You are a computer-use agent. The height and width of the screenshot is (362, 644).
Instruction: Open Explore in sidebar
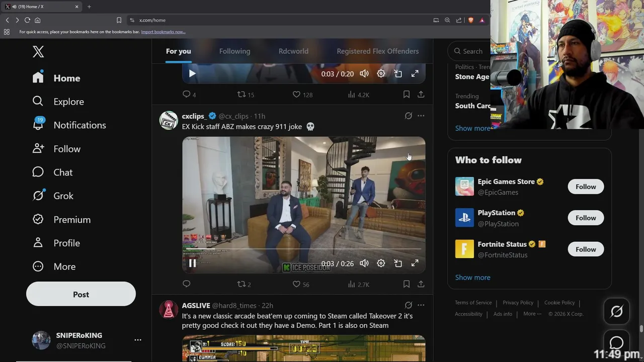[58, 102]
